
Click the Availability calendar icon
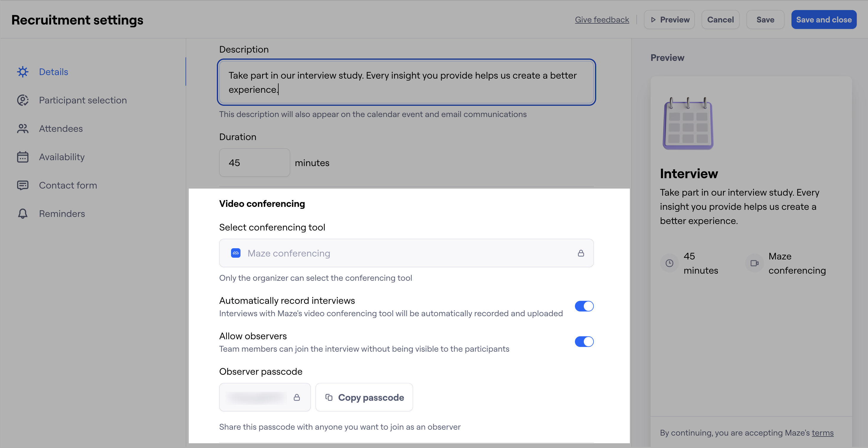tap(22, 157)
